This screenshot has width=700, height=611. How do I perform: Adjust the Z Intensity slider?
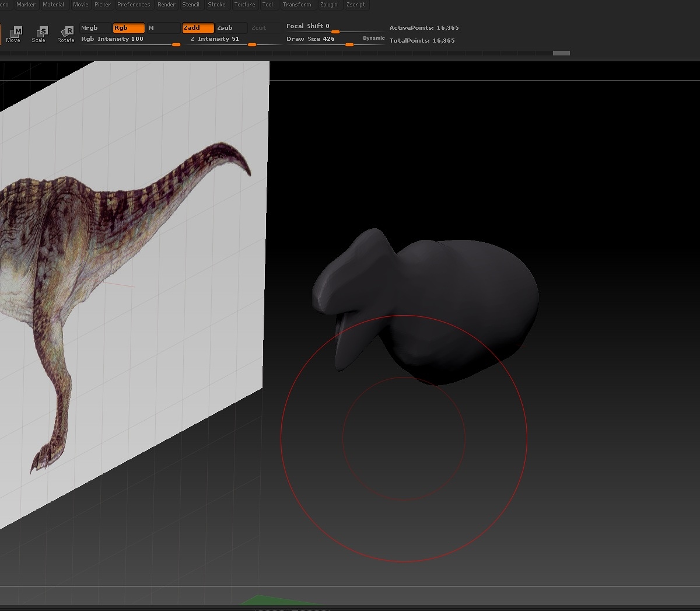click(232, 40)
